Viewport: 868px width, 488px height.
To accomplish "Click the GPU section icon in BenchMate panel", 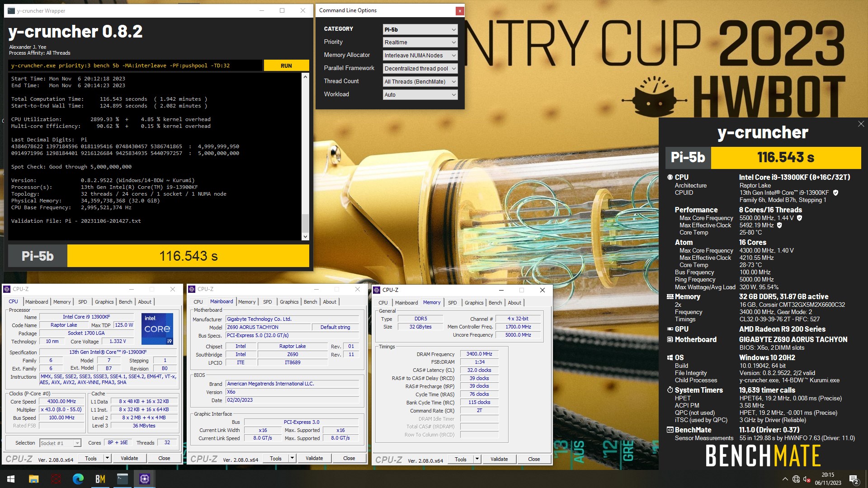I will point(670,329).
